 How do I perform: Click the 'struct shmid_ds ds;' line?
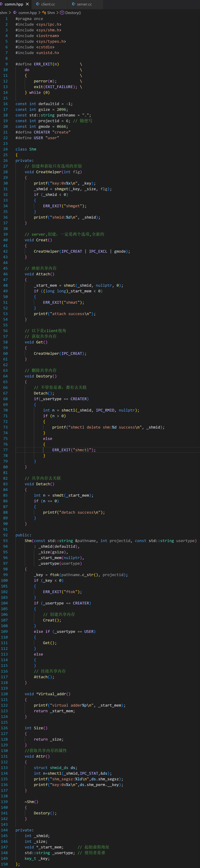click(x=55, y=768)
